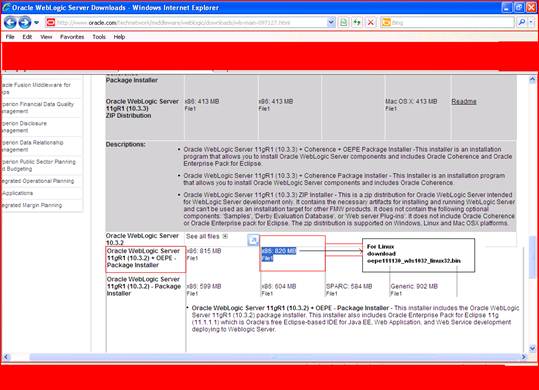Expand the address bar history dropdown arrow
The width and height of the screenshot is (539, 390).
(x=331, y=23)
